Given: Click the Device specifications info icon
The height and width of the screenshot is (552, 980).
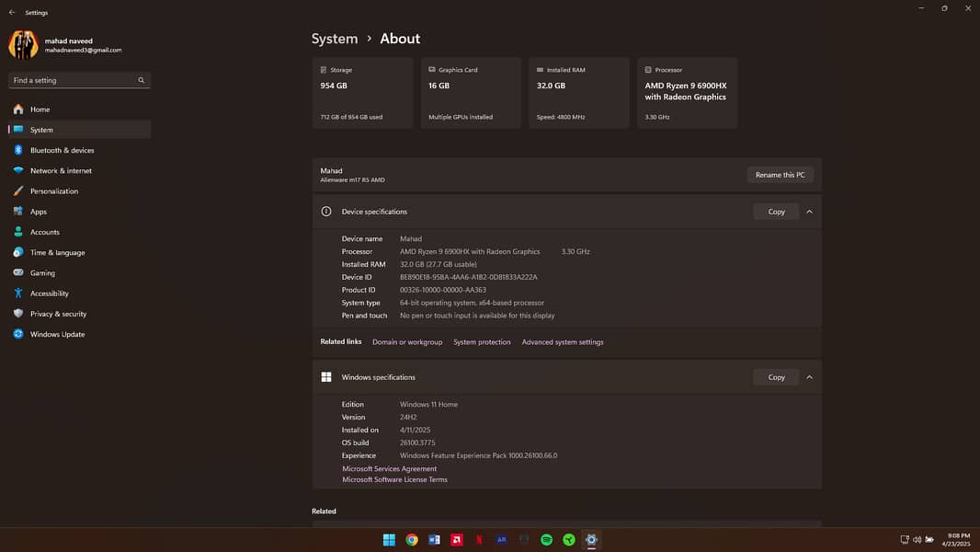Looking at the screenshot, I should coord(326,212).
